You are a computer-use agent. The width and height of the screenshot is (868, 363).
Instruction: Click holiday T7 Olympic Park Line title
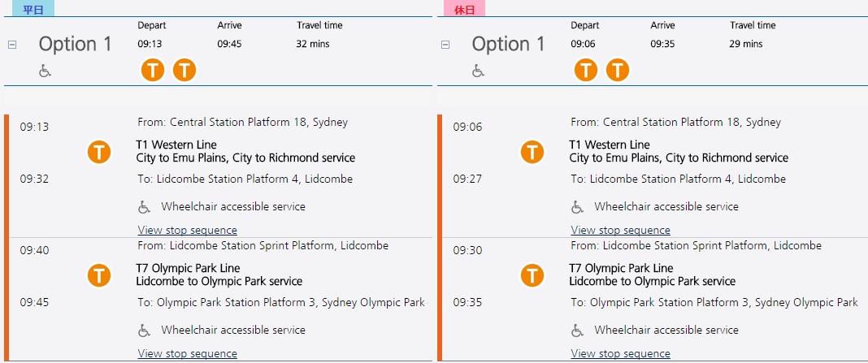tap(621, 268)
